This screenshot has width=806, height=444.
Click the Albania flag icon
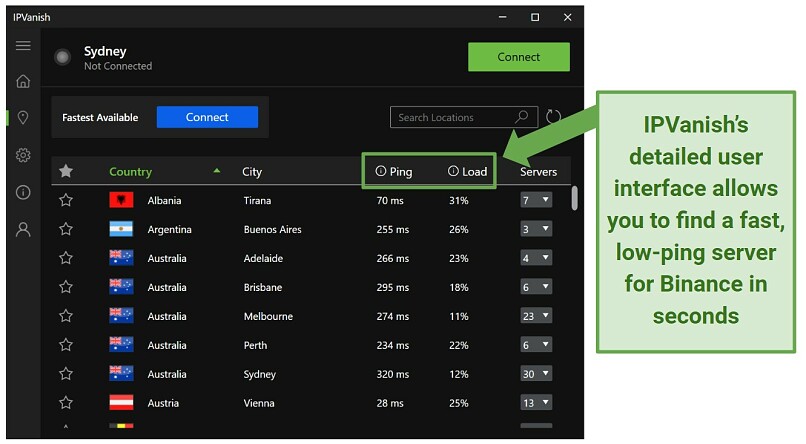[x=121, y=199]
